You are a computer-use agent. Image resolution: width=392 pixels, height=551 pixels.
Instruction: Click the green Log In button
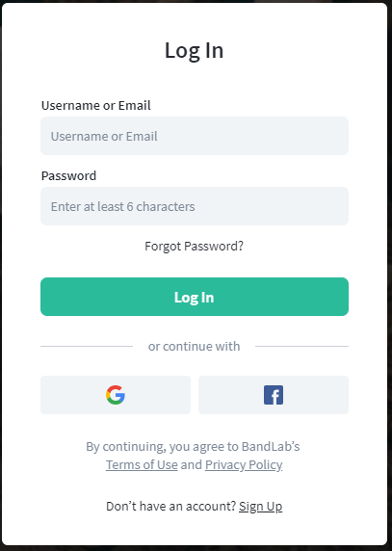(195, 297)
